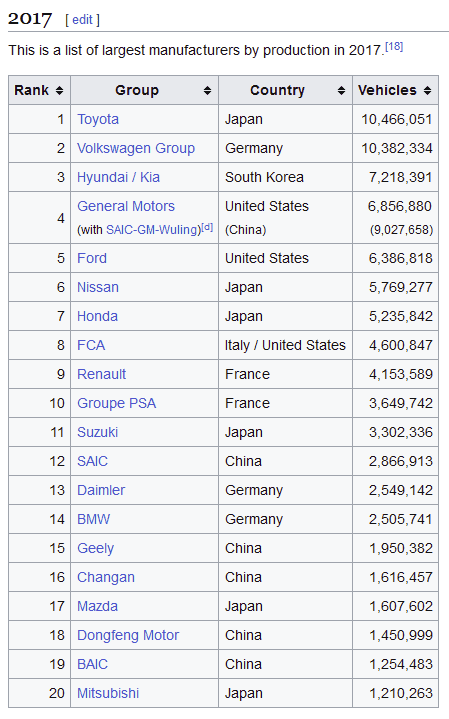Open the edit link for 2017 section
This screenshot has width=449, height=719.
[83, 20]
